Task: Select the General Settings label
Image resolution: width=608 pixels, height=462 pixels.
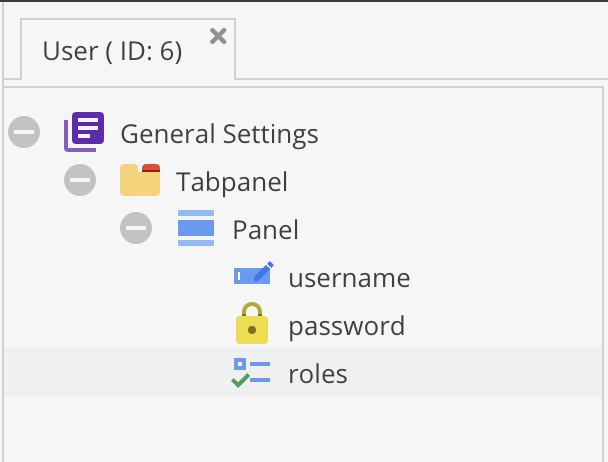Action: [x=219, y=134]
